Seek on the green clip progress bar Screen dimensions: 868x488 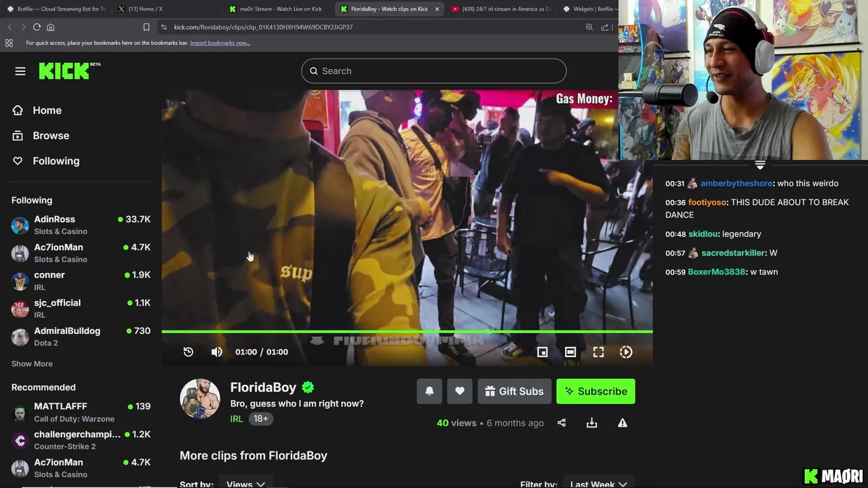tap(407, 331)
